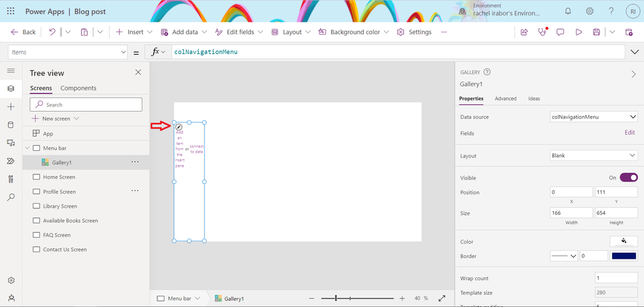Open the settings gear in left rail

pyautogui.click(x=11, y=281)
